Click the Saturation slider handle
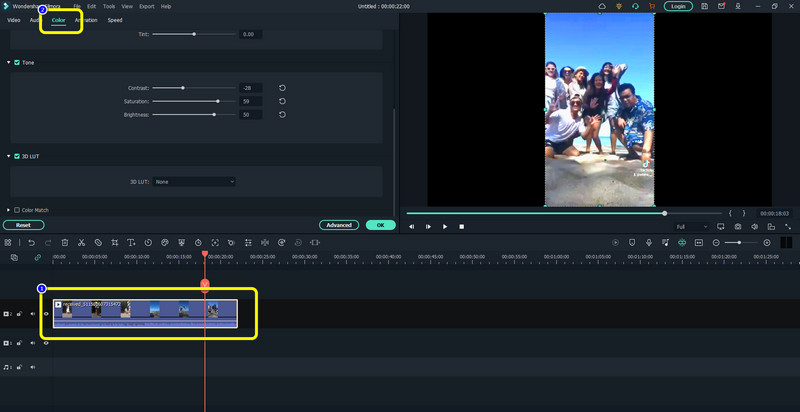Screen dimensions: 800x412 pyautogui.click(x=218, y=101)
